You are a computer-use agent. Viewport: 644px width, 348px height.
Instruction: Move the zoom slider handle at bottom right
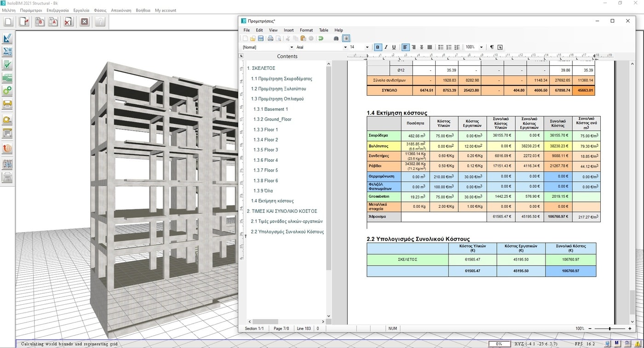pos(610,329)
